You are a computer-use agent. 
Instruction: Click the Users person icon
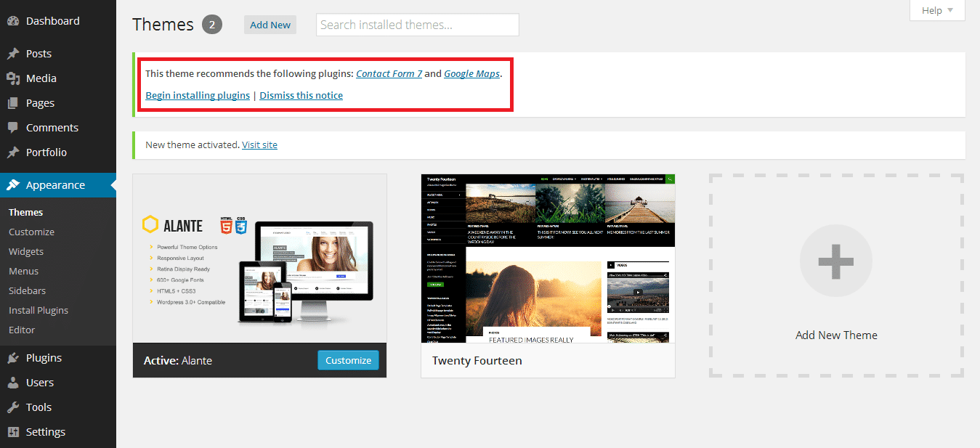pos(13,383)
